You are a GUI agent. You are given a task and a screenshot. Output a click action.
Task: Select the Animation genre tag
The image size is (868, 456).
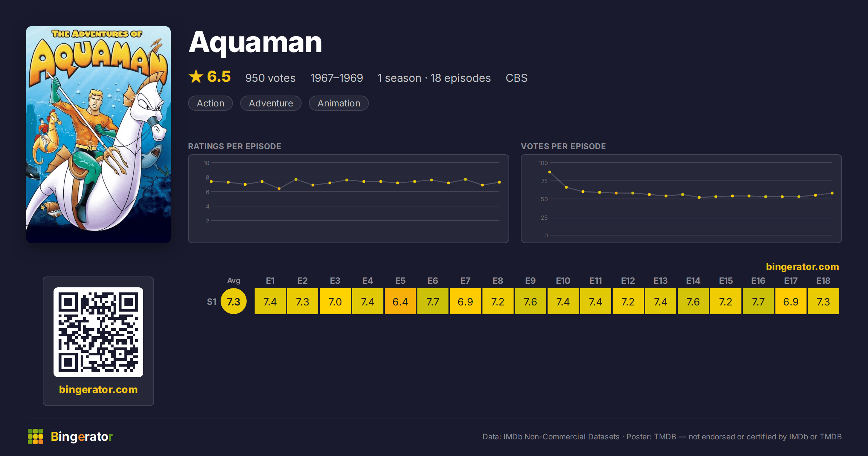pyautogui.click(x=339, y=103)
